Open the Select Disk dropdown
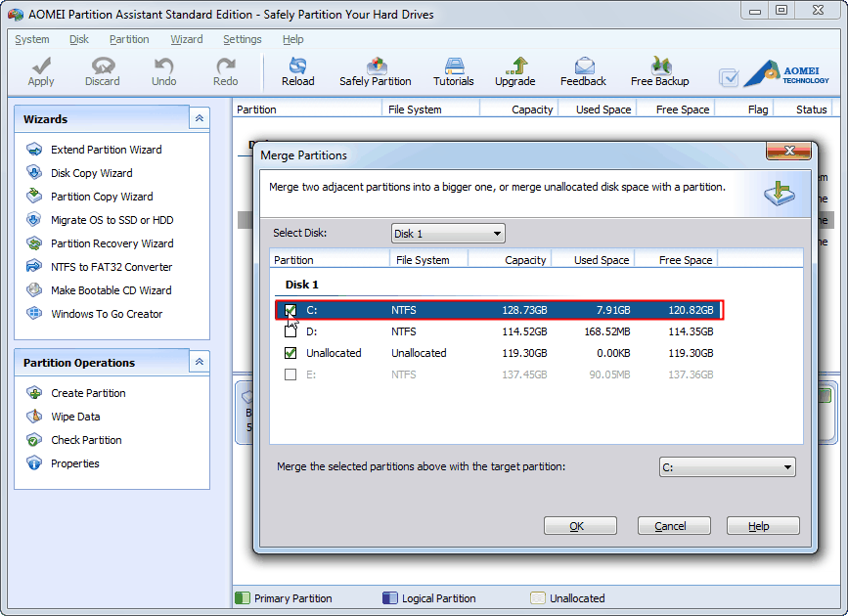The width and height of the screenshot is (848, 616). 448,234
